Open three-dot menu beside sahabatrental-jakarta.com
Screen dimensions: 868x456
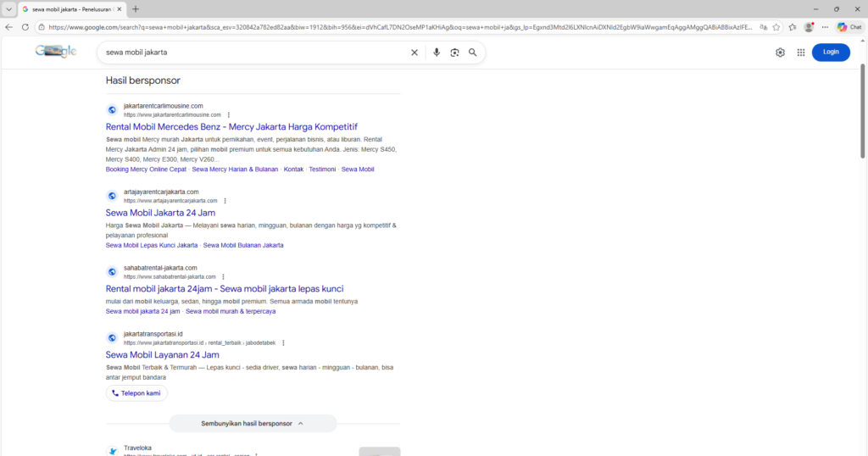(223, 276)
